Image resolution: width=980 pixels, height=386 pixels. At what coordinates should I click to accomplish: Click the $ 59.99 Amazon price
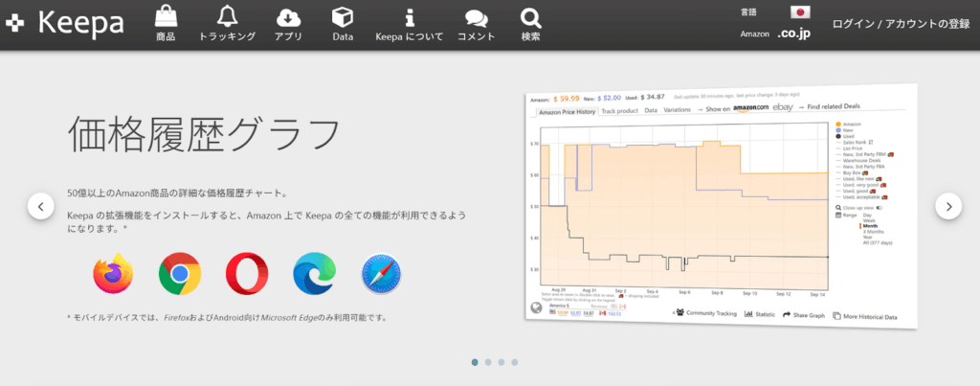pos(567,97)
